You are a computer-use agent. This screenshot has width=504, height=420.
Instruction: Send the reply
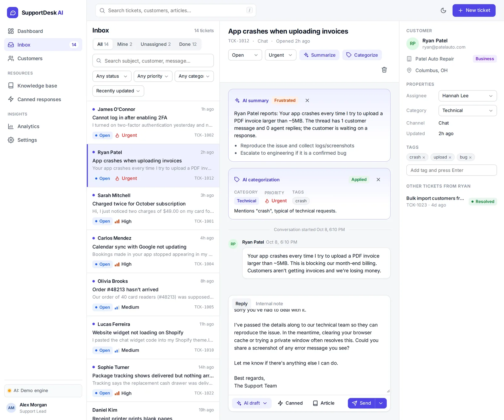click(x=361, y=403)
